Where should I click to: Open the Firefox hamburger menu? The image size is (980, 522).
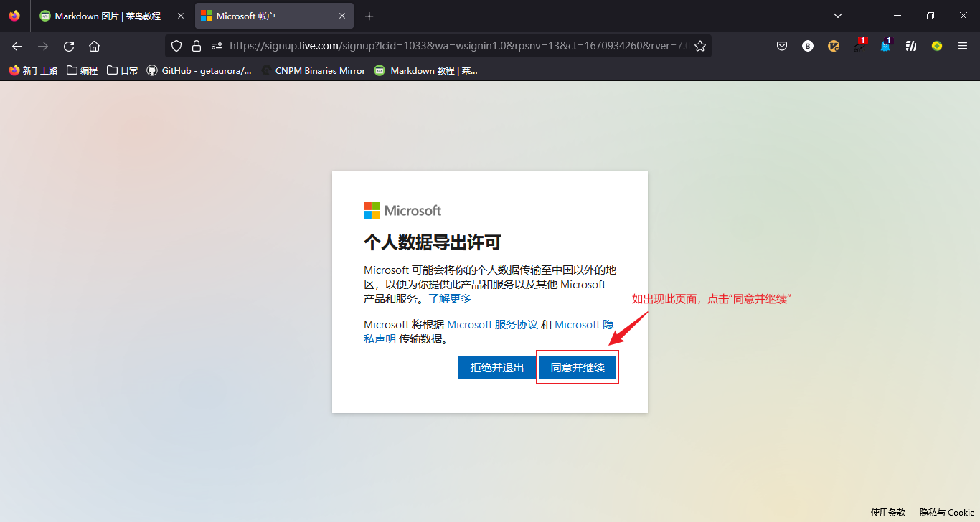click(963, 46)
